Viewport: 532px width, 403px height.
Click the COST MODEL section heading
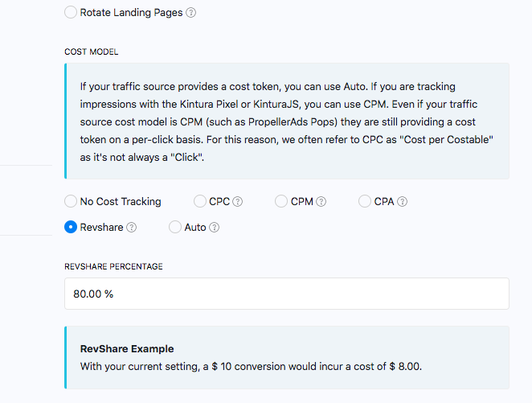click(91, 51)
